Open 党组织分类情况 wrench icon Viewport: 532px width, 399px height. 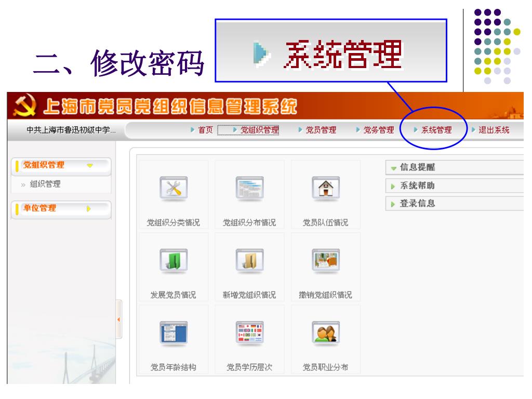tap(174, 188)
